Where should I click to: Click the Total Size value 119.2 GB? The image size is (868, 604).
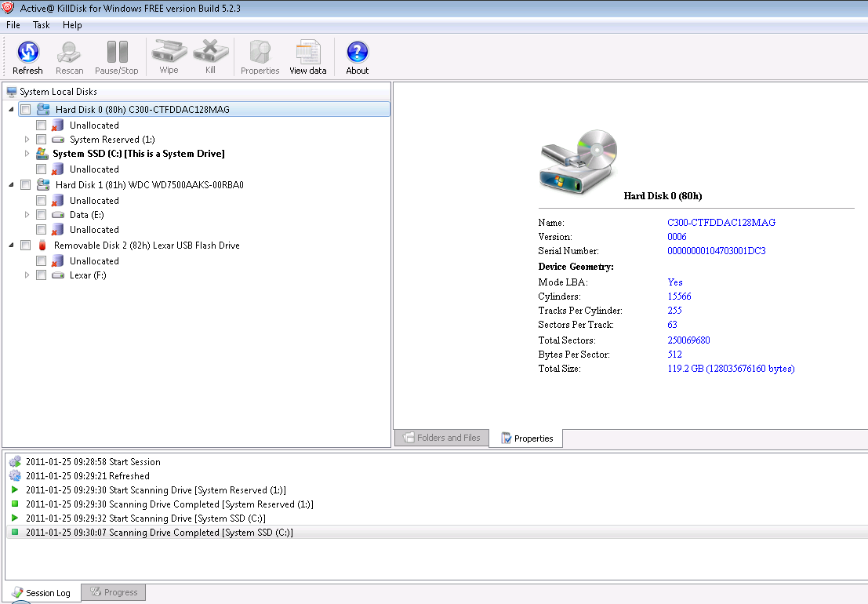pyautogui.click(x=731, y=369)
